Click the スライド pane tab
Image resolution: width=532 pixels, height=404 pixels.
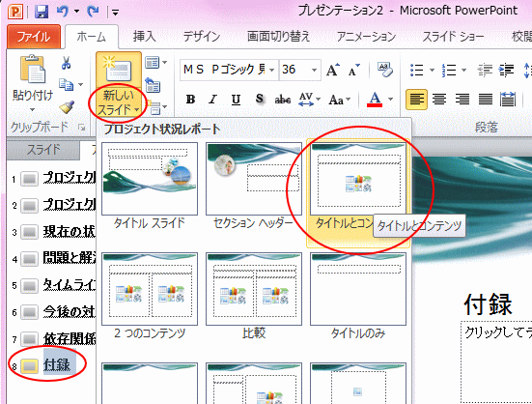[43, 150]
